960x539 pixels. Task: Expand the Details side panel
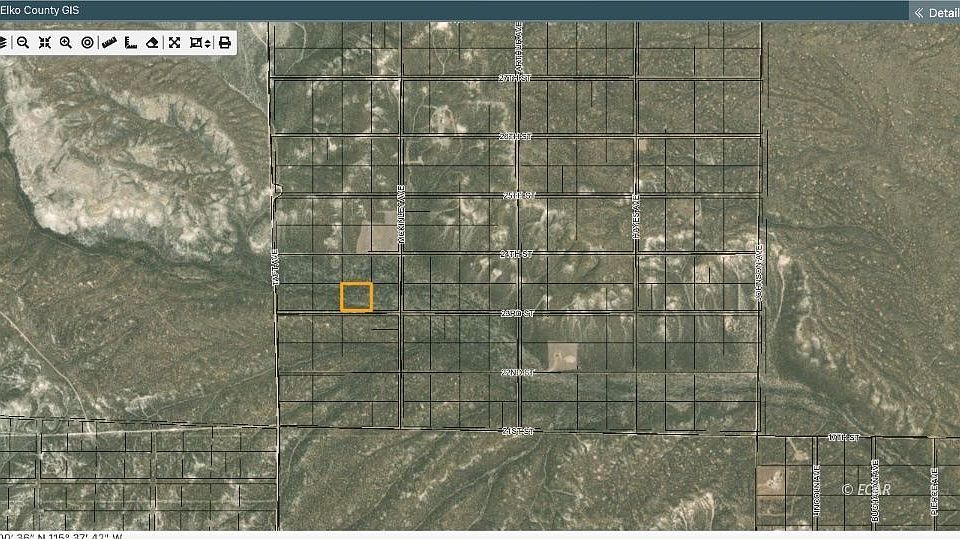[936, 12]
